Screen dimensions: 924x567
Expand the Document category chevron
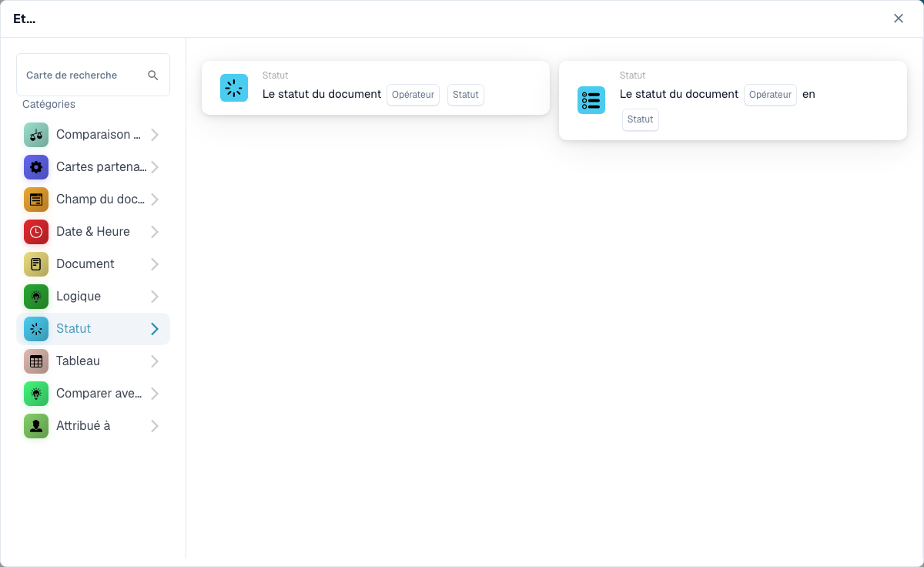point(155,264)
